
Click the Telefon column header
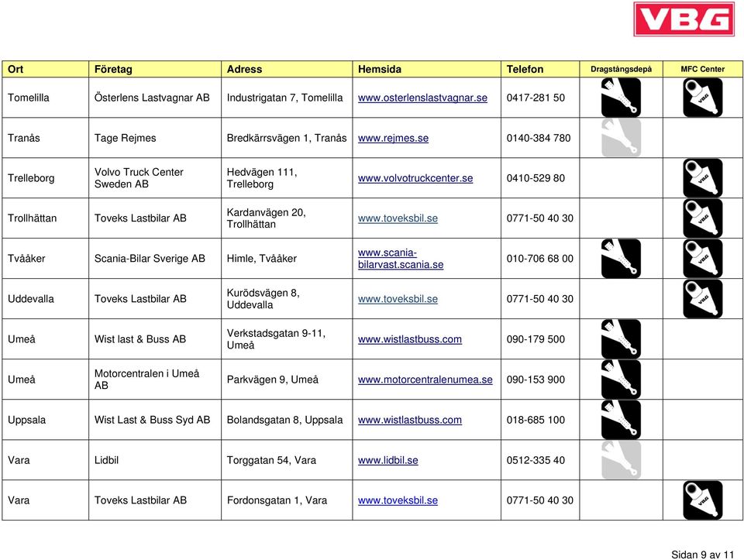pos(540,69)
